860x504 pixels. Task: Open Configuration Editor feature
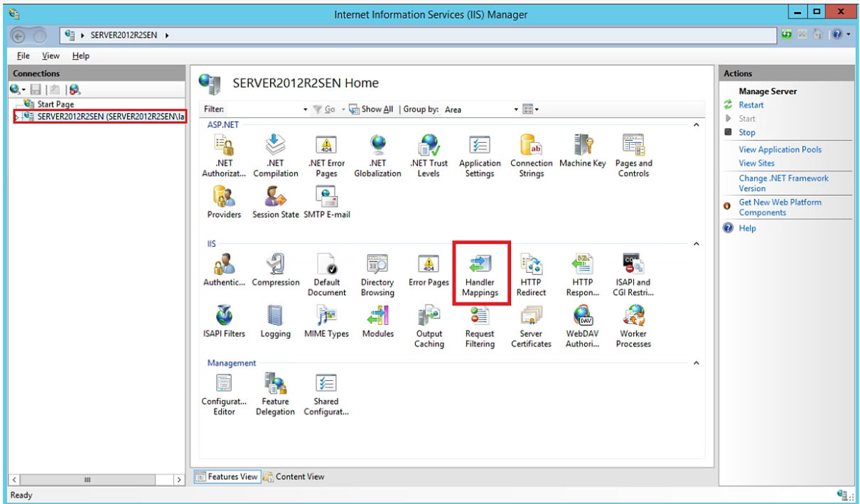[x=225, y=395]
